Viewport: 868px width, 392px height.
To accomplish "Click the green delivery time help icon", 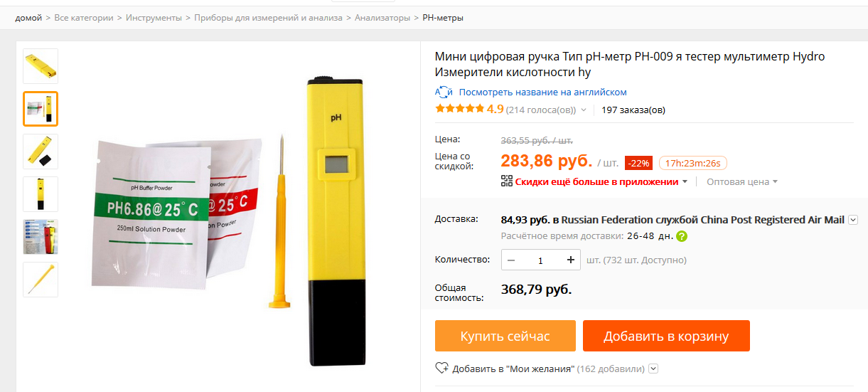I will click(682, 236).
